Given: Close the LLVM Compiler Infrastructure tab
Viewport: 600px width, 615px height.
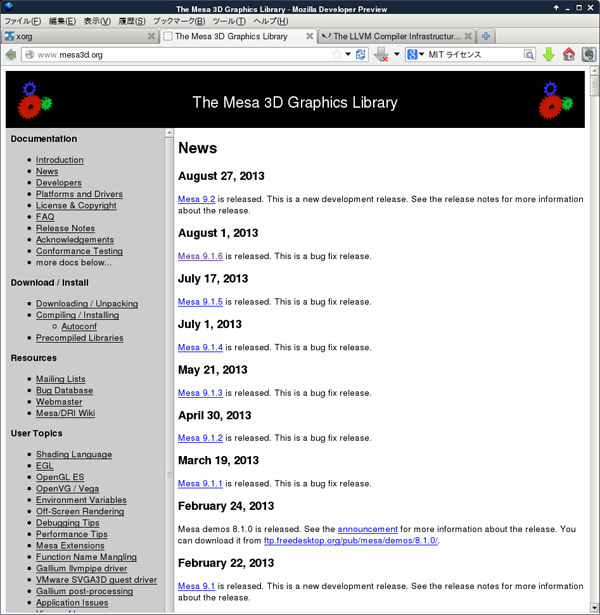Looking at the screenshot, I should point(468,36).
